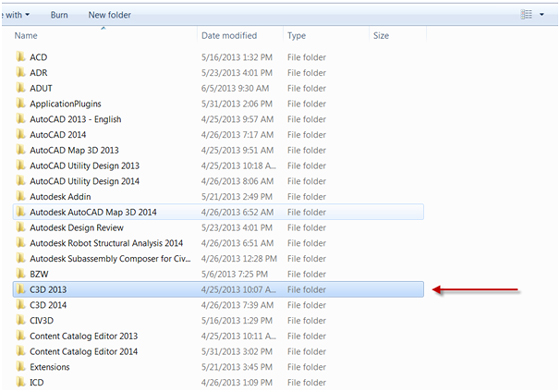Image resolution: width=560 pixels, height=392 pixels.
Task: Click the ApplicationPlugins folder icon
Action: [x=21, y=104]
